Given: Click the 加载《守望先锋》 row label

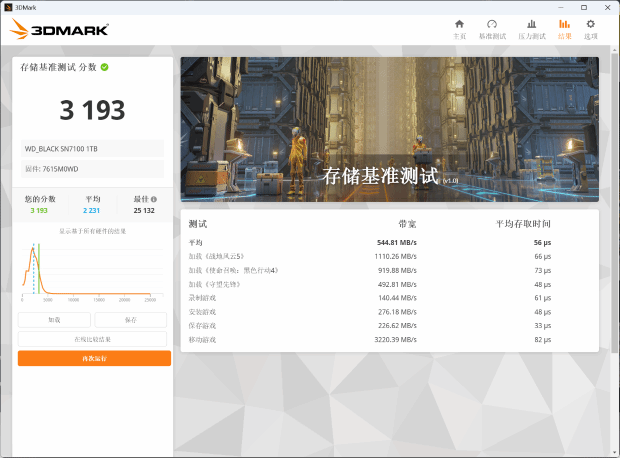Looking at the screenshot, I should click(215, 284).
